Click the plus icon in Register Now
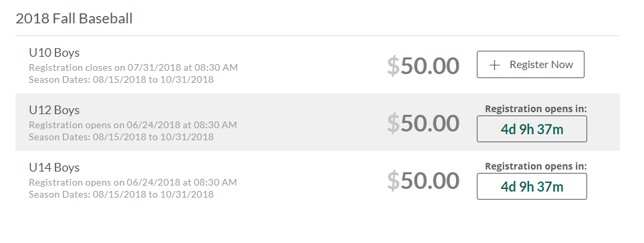The image size is (644, 243). (494, 65)
